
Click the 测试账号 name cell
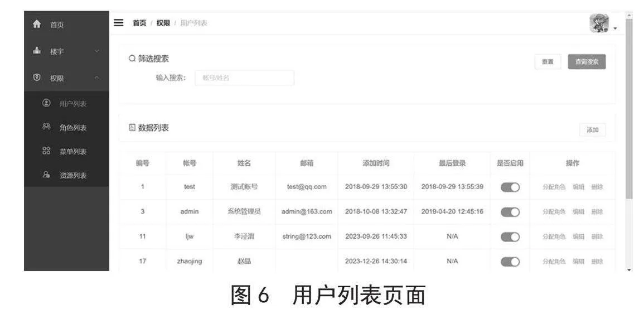point(244,187)
